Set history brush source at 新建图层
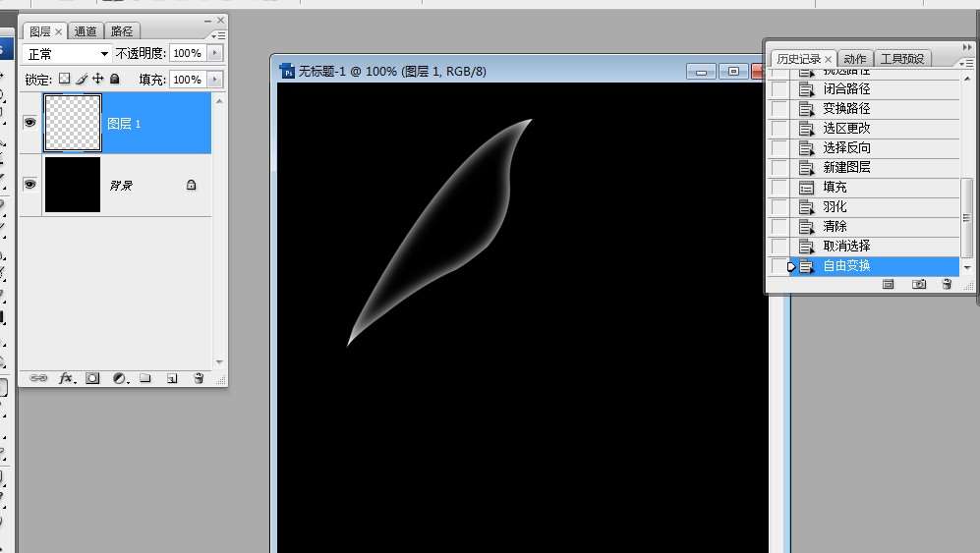Screen dimensions: 980x553 click(778, 167)
